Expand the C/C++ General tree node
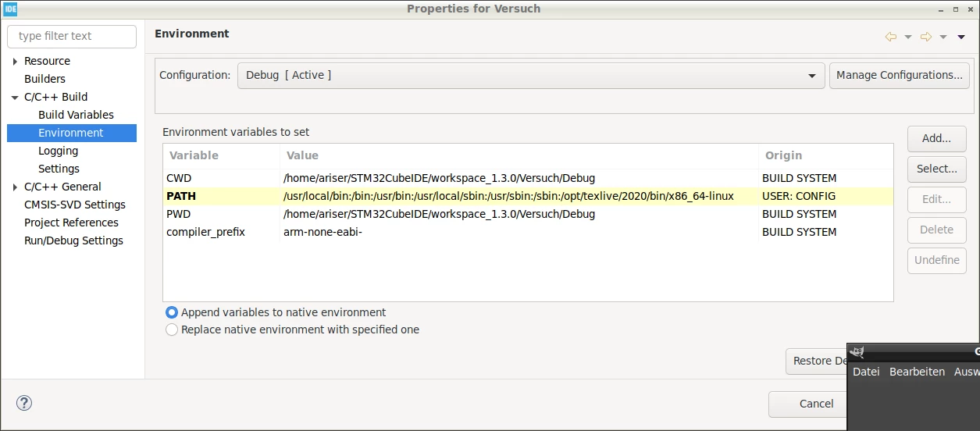This screenshot has height=431, width=980. [x=15, y=187]
